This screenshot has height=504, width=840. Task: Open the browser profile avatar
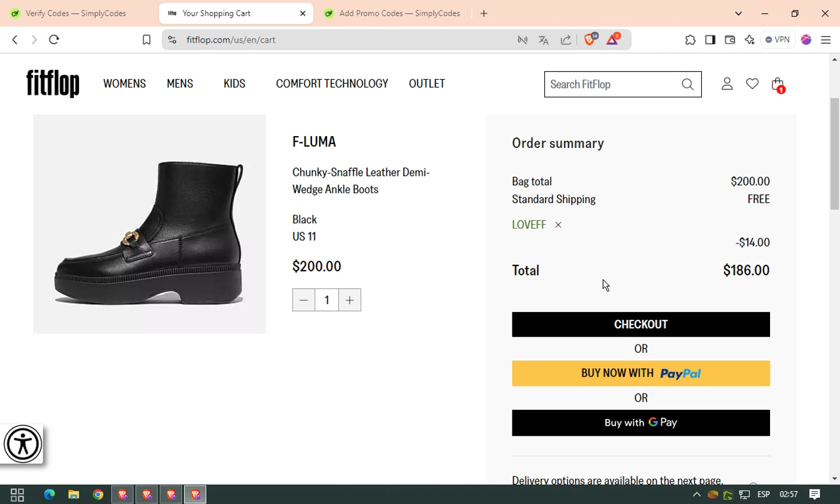(x=806, y=40)
